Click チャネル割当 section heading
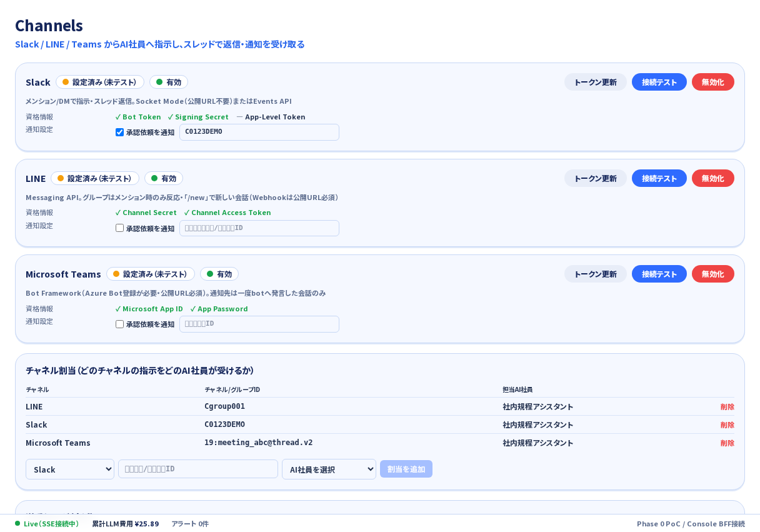The height and width of the screenshot is (532, 760). [x=139, y=370]
